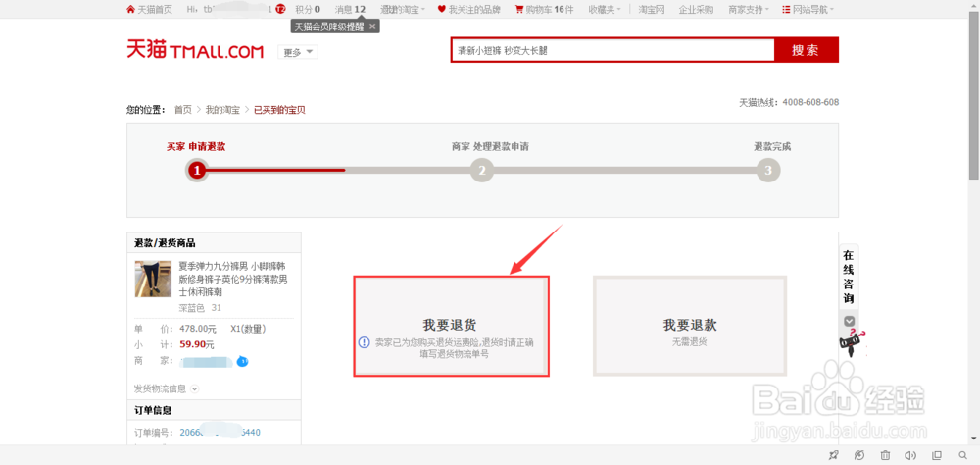Open the order number link
Screen dimensions: 980x465
pos(220,433)
